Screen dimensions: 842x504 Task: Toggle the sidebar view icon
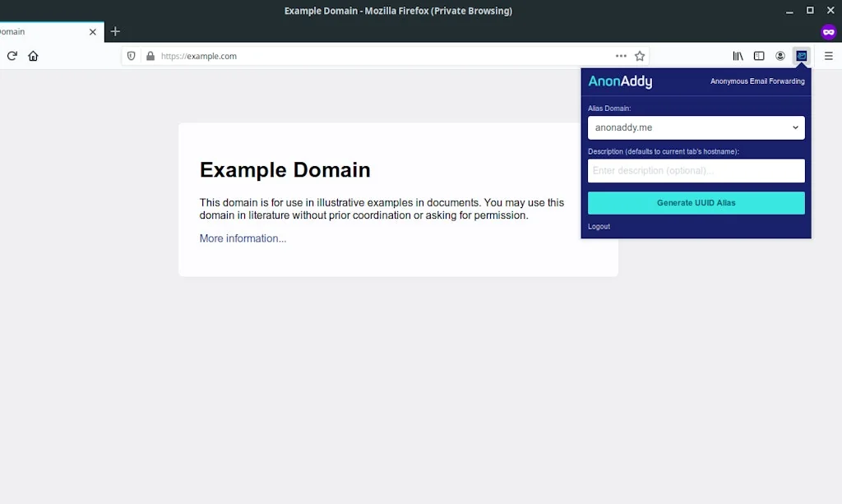pyautogui.click(x=759, y=56)
